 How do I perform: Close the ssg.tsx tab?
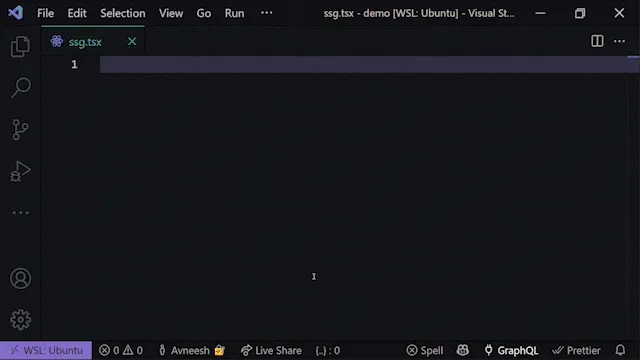132,41
